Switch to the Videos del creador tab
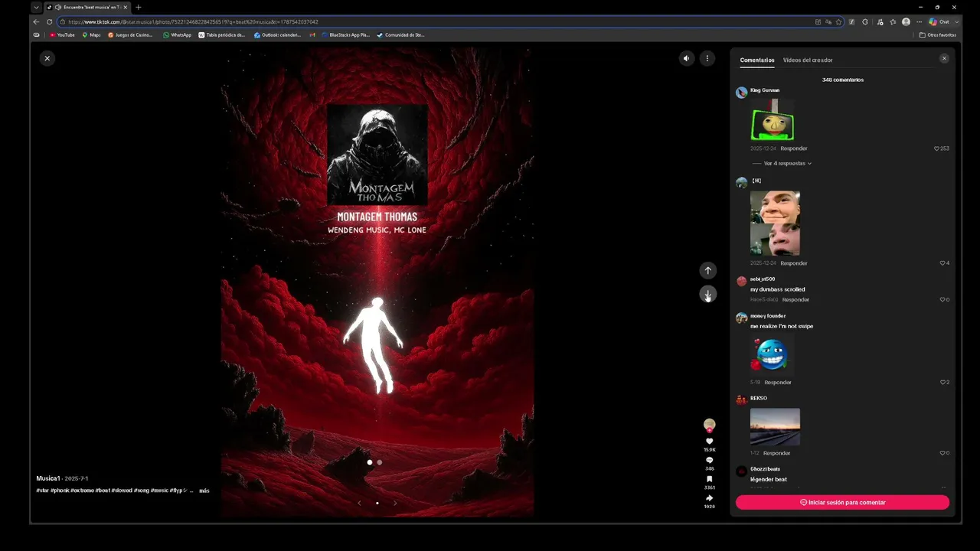Viewport: 980px width, 551px height. (x=808, y=60)
